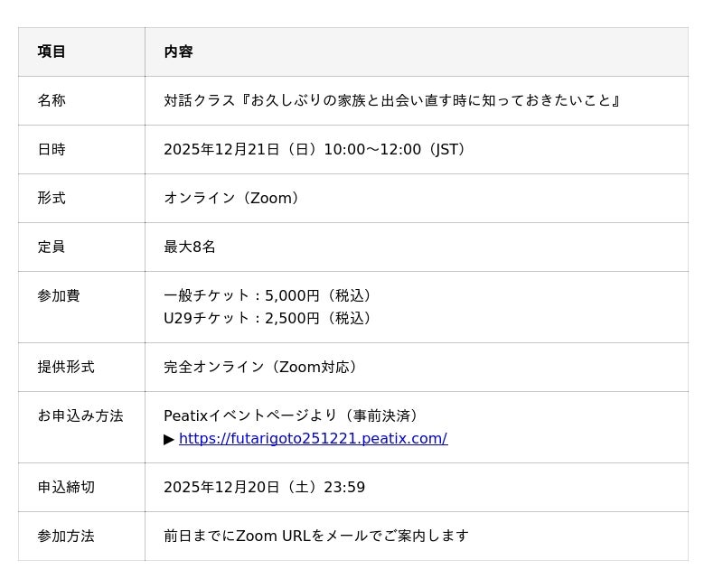Click the 名称 row label
Screen dimensions: 723x588
(x=52, y=101)
